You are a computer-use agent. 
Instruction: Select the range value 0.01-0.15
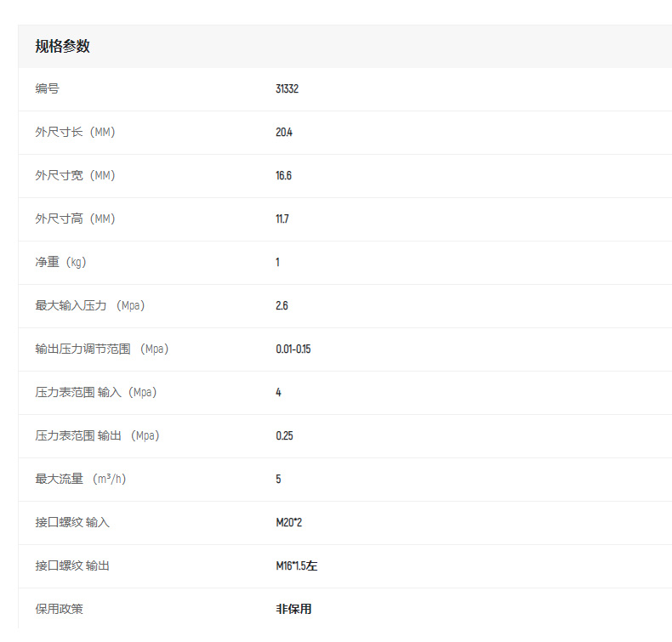click(293, 349)
